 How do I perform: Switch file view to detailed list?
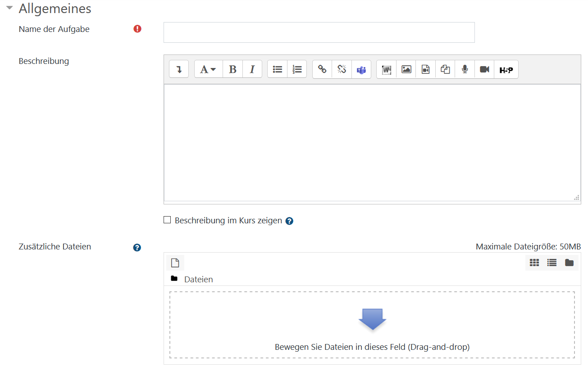click(552, 262)
